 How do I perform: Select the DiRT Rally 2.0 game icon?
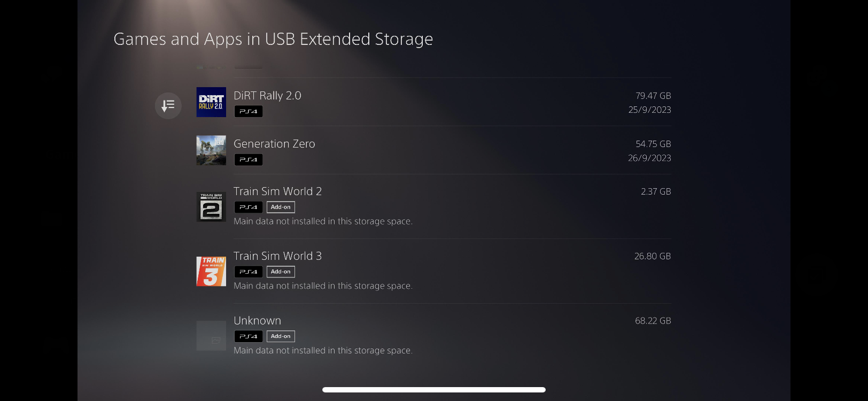click(211, 102)
